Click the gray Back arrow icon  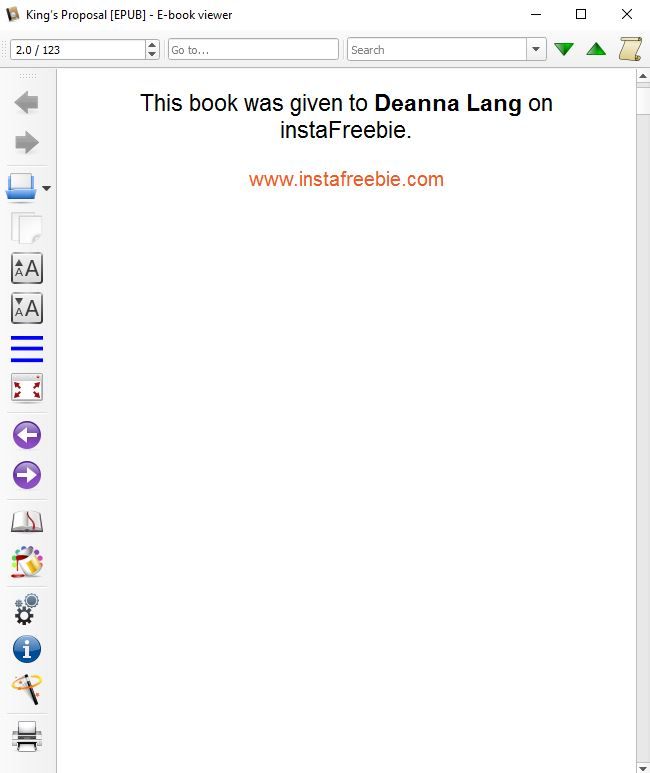27,103
